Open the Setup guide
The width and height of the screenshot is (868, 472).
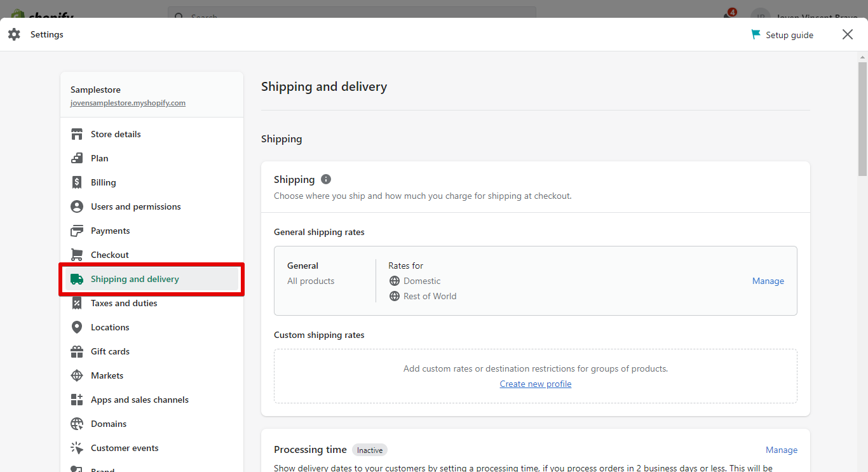[782, 34]
